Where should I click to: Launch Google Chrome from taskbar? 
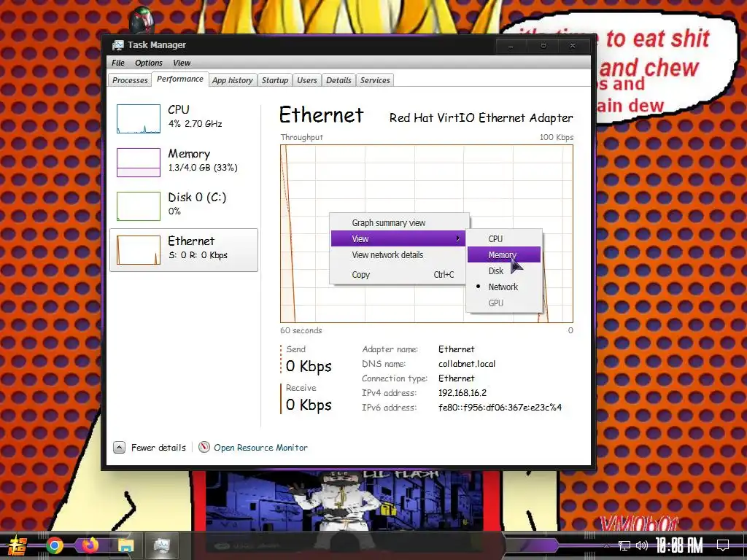click(54, 545)
